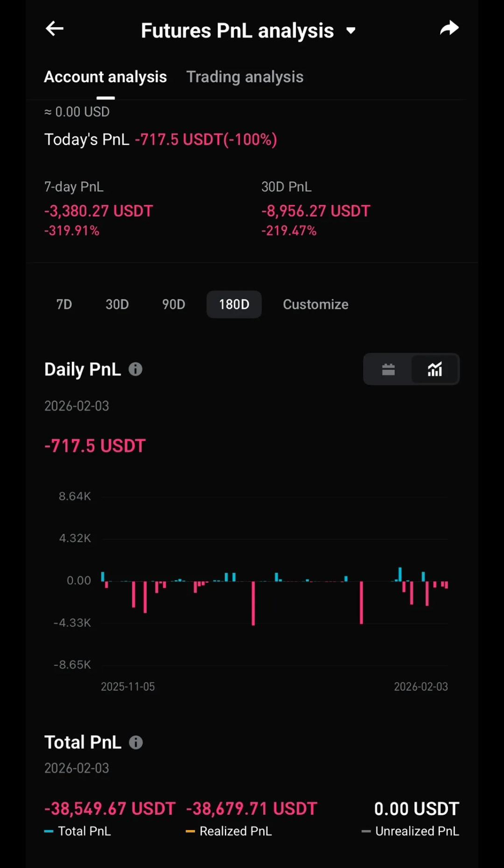504x868 pixels.
Task: Open the Daily PnL info icon
Action: 135,369
